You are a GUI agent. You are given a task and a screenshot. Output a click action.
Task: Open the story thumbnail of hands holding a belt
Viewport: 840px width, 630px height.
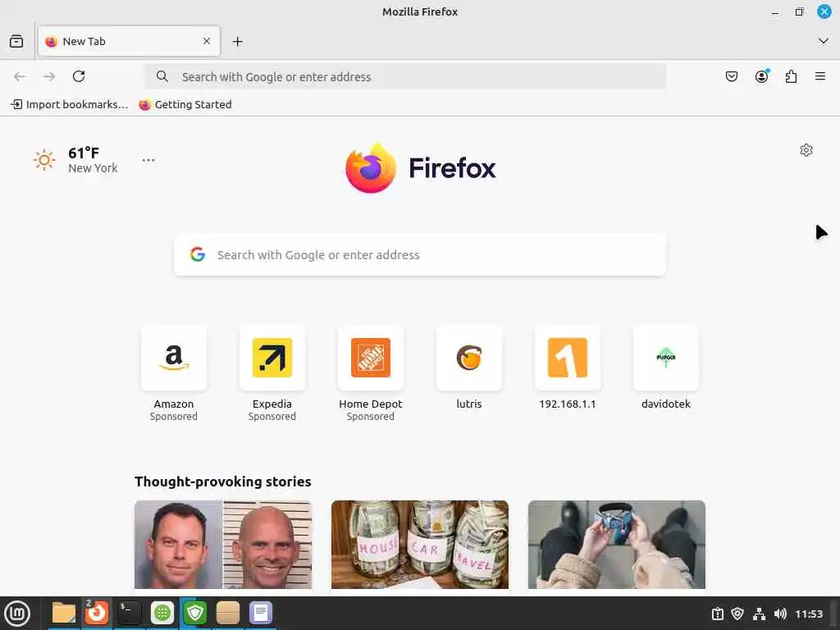pyautogui.click(x=617, y=545)
